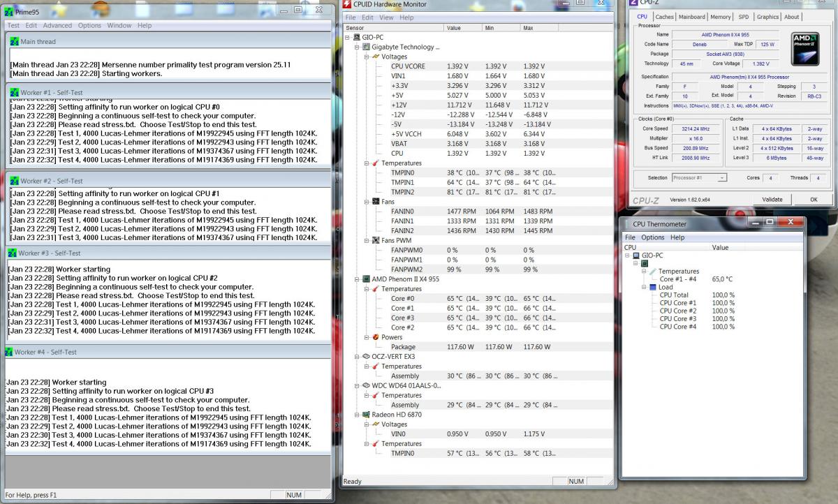Switch to the SPD tab in CPU-Z

744,17
